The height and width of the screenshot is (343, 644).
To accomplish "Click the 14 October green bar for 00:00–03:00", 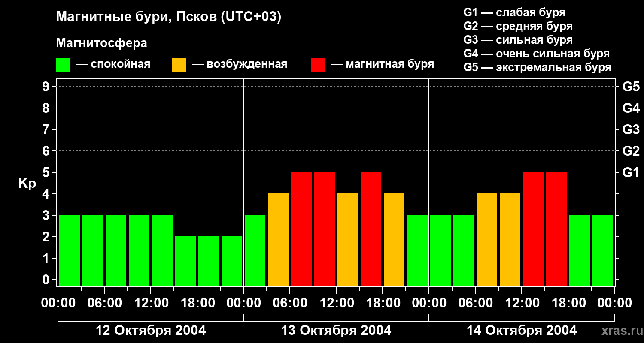I will point(440,250).
